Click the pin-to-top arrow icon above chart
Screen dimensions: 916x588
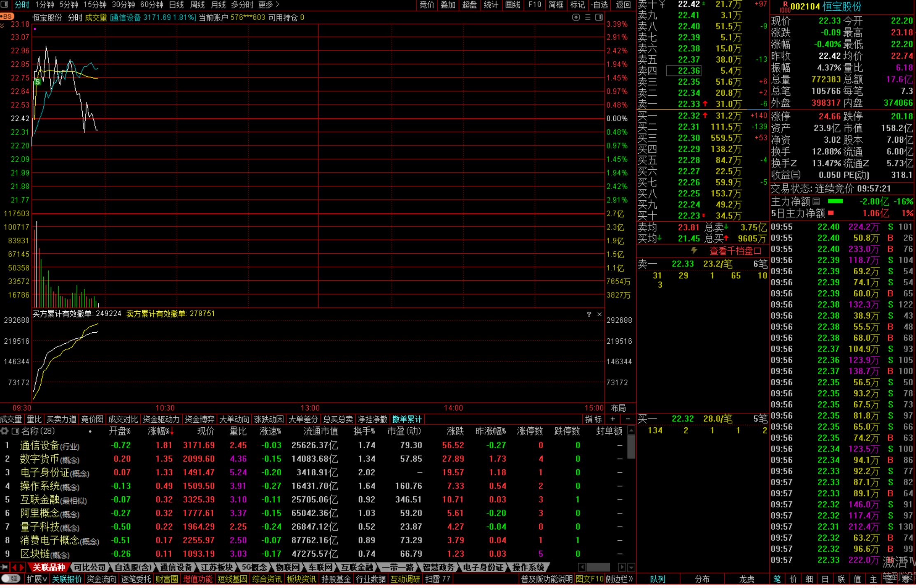576,17
